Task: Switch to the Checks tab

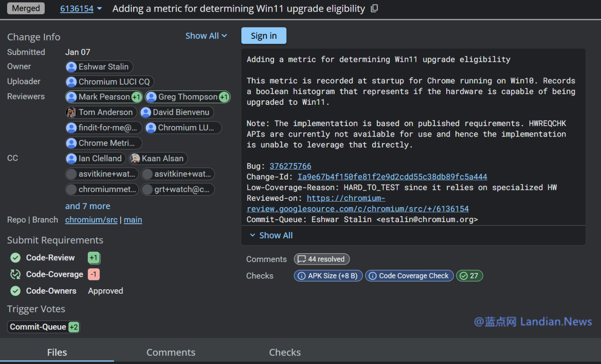Action: pyautogui.click(x=285, y=352)
